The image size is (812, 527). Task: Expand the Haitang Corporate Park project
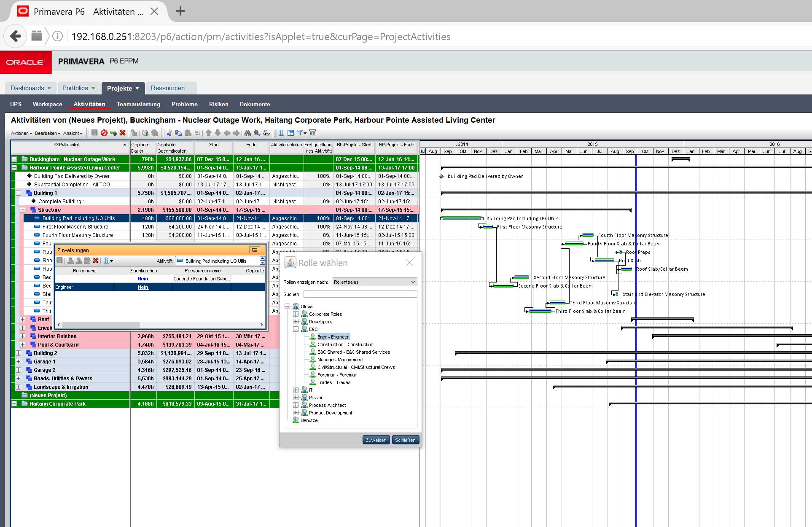14,404
